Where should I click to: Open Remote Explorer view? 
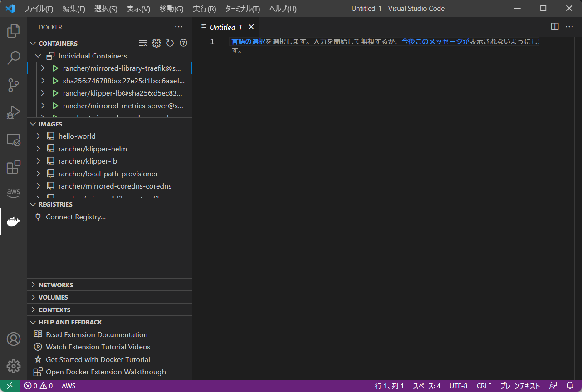coord(14,140)
